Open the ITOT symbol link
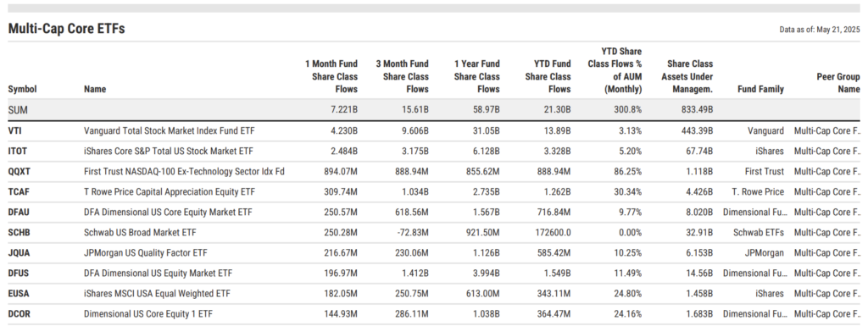 coord(18,152)
